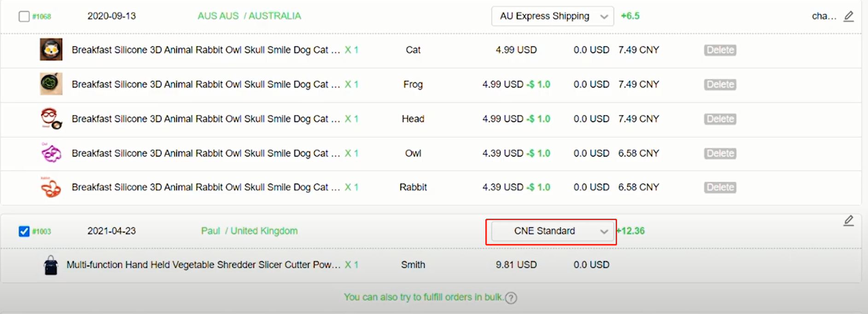Image resolution: width=868 pixels, height=314 pixels.
Task: Delete the Owl variant item
Action: (720, 153)
